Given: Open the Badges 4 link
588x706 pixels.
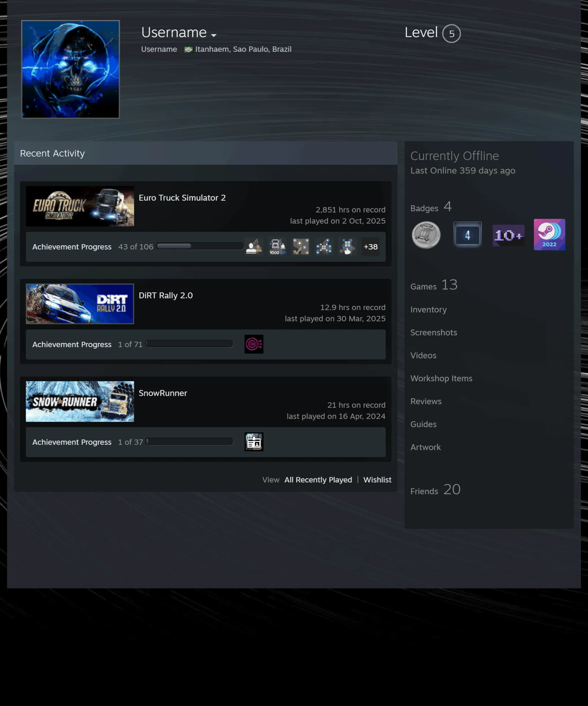Looking at the screenshot, I should click(x=431, y=207).
